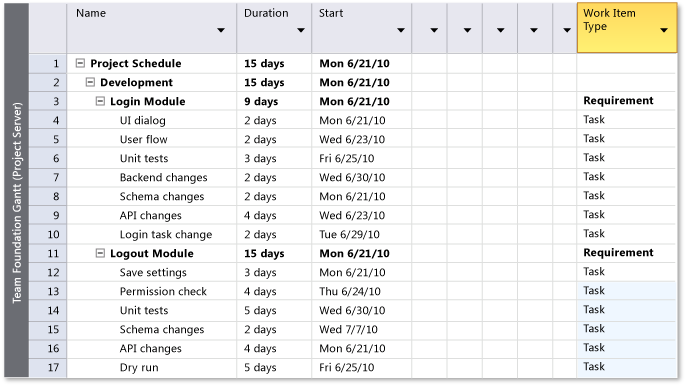Click the 'Task' type for UI dialog
686x386 pixels.
click(594, 119)
